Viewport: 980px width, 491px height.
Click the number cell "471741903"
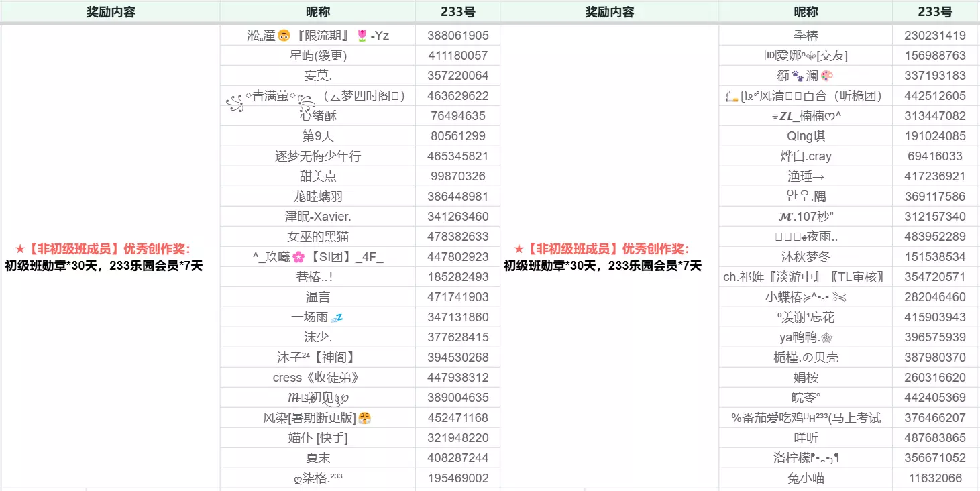458,297
